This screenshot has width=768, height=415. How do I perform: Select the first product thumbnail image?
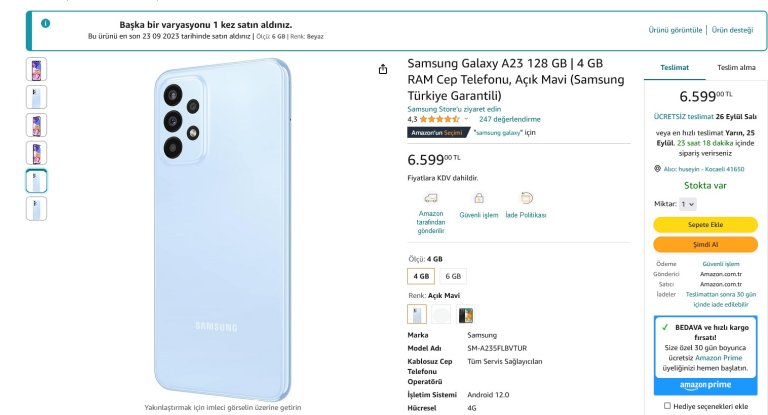click(36, 70)
